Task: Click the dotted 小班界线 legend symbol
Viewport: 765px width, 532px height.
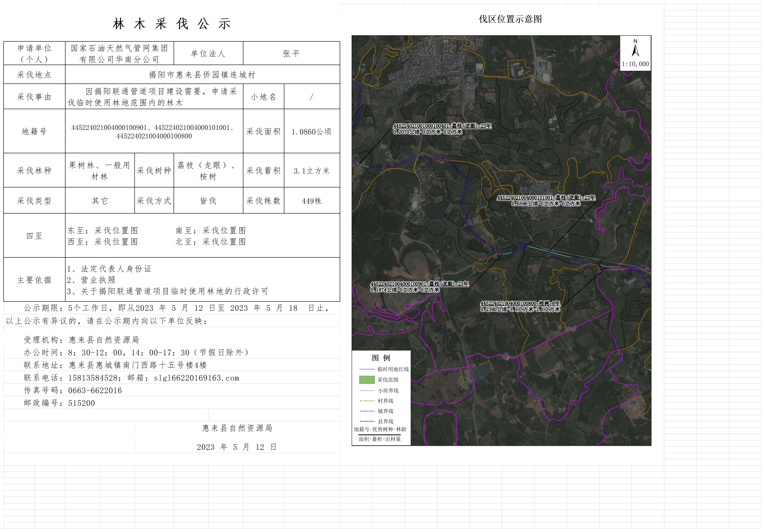Action: click(x=367, y=390)
